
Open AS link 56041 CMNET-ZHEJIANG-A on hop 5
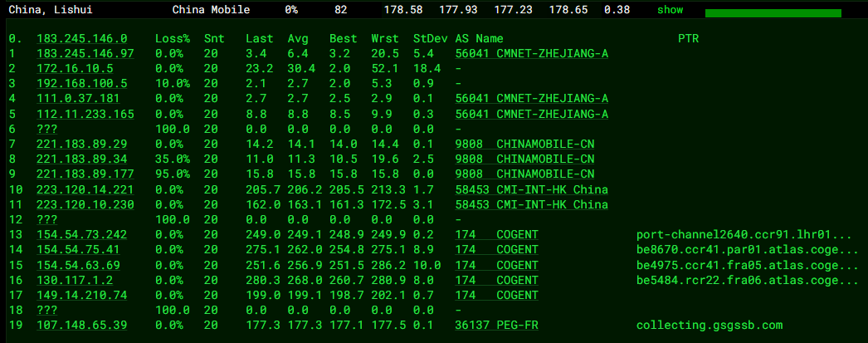(532, 114)
